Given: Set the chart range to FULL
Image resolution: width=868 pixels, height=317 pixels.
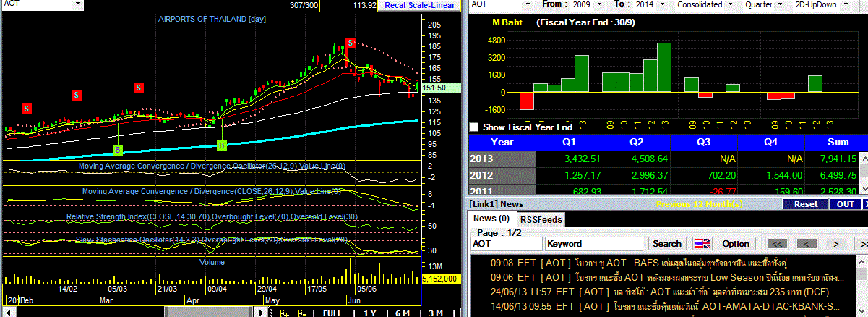Looking at the screenshot, I should 332,313.
